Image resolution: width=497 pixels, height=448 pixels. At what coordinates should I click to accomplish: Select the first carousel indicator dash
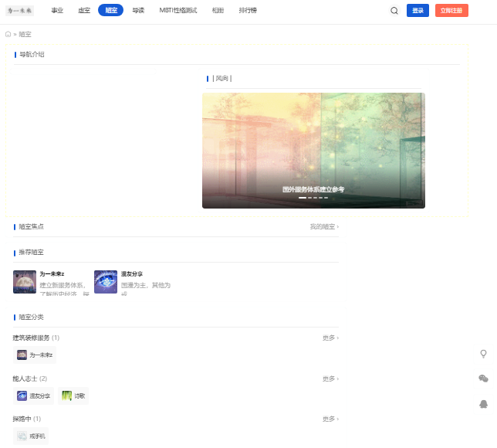(x=303, y=198)
